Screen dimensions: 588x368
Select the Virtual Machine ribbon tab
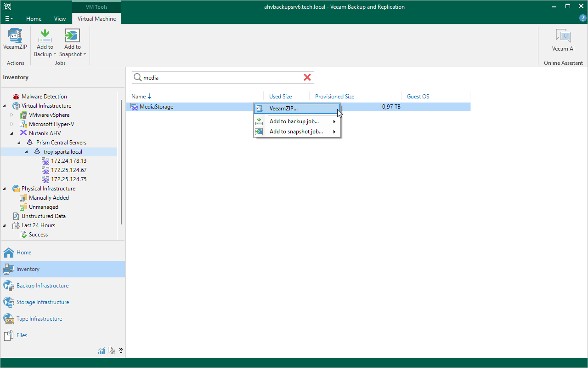(97, 19)
